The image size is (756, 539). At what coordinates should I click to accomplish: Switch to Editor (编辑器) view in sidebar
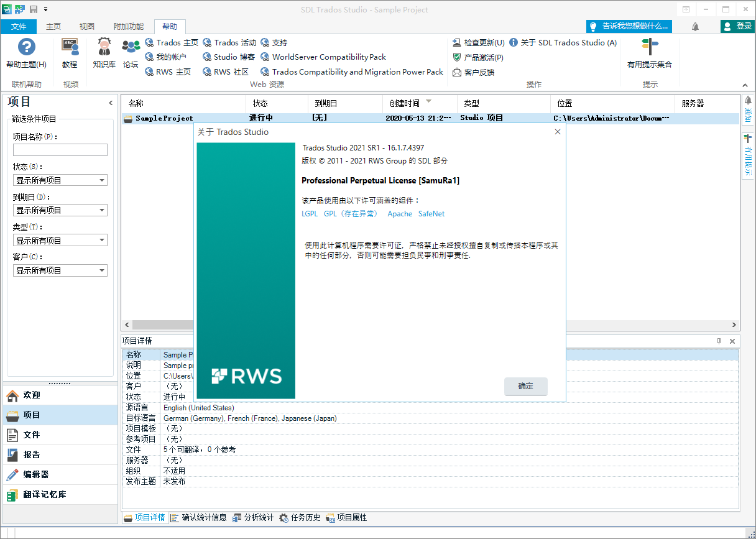tap(36, 474)
